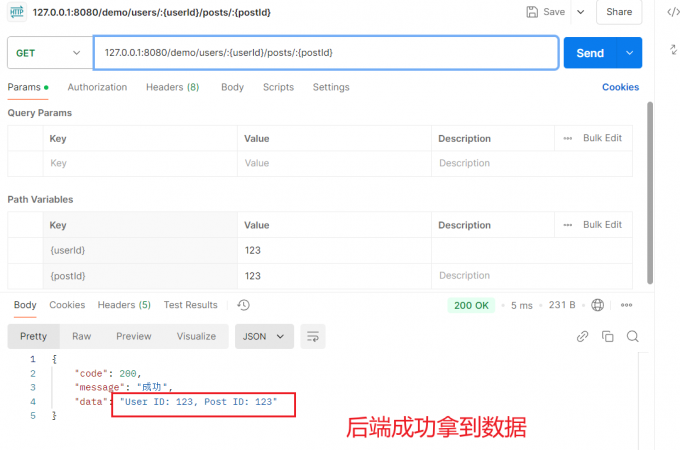Open Query Params column options ellipsis
The width and height of the screenshot is (680, 450).
(568, 138)
